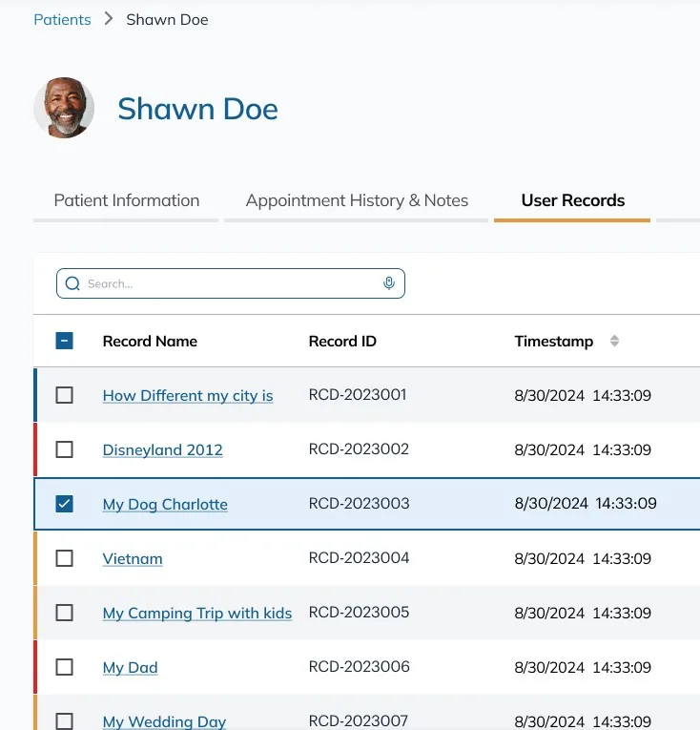This screenshot has width=700, height=730.
Task: Uncheck the My Dog Charlotte checkbox
Action: [64, 504]
